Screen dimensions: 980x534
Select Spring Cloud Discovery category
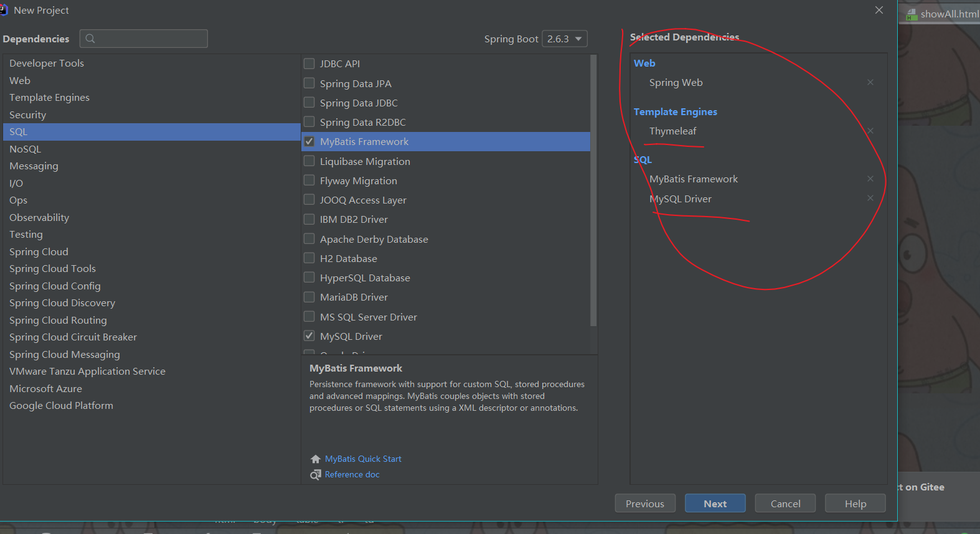coord(152,303)
